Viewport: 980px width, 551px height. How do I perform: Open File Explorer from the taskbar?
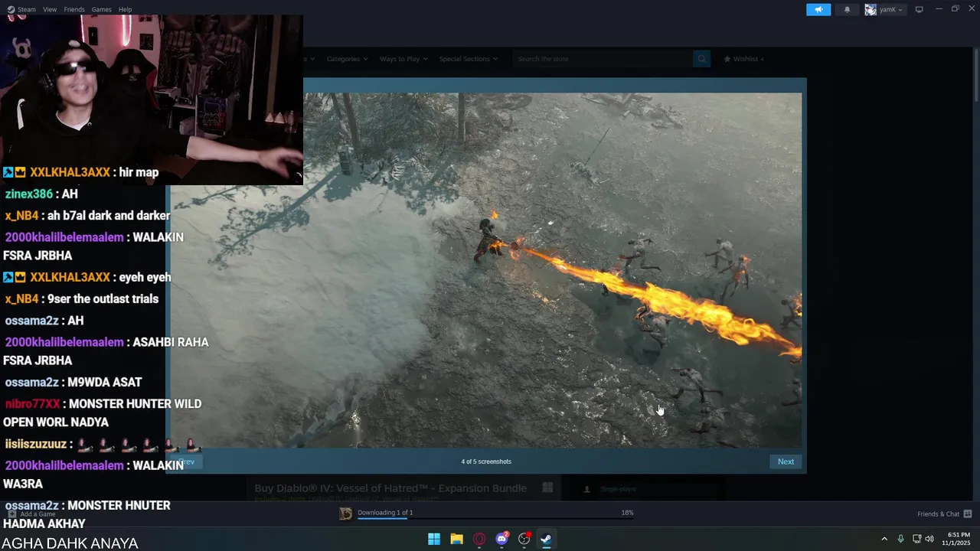(x=456, y=539)
